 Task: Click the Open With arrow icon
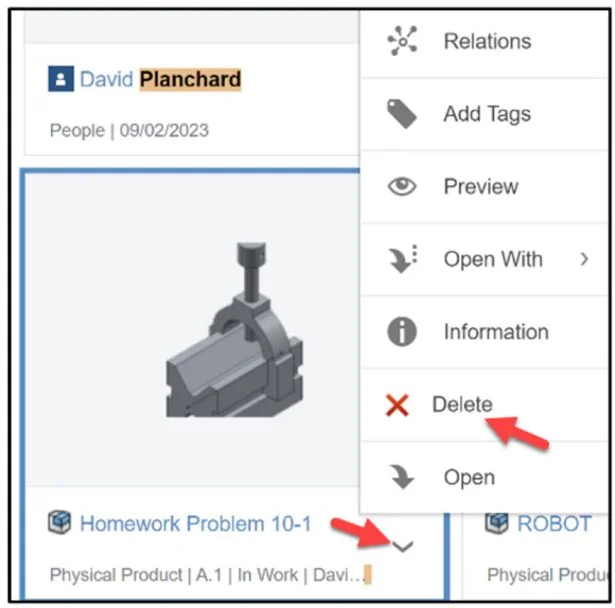(x=402, y=260)
